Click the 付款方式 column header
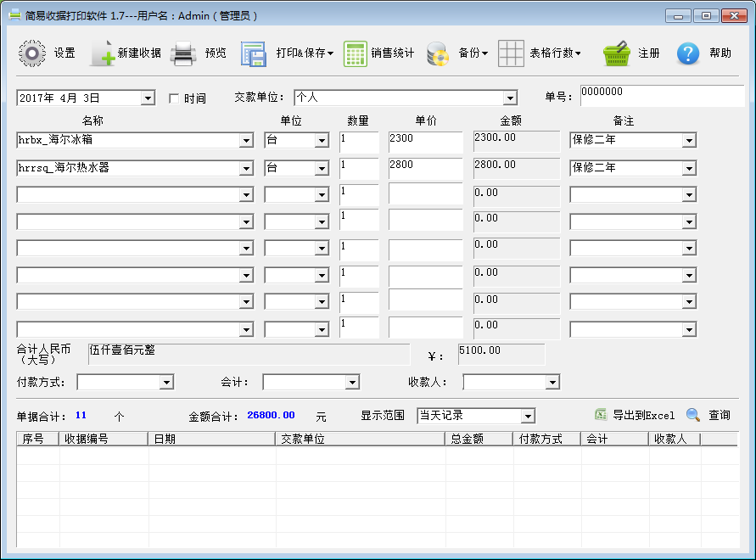The image size is (756, 560). (547, 439)
